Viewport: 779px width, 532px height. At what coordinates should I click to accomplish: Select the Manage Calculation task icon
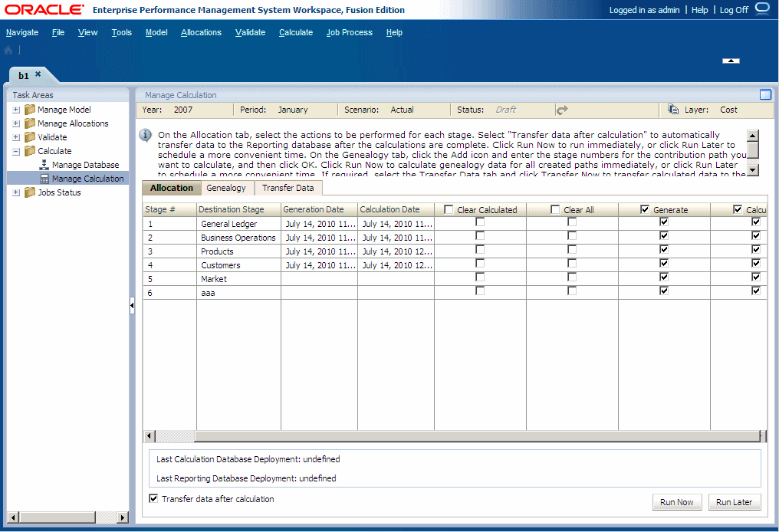coord(46,178)
